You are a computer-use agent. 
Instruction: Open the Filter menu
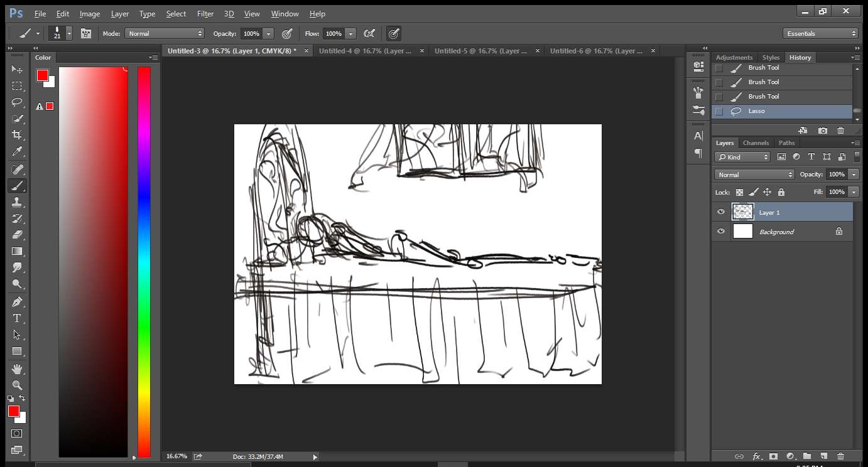click(x=205, y=14)
